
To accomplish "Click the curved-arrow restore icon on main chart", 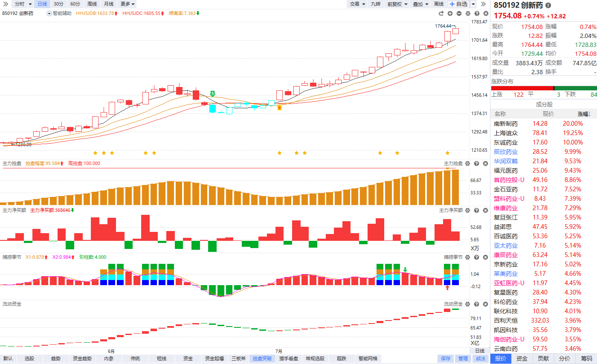I will (x=441, y=13).
